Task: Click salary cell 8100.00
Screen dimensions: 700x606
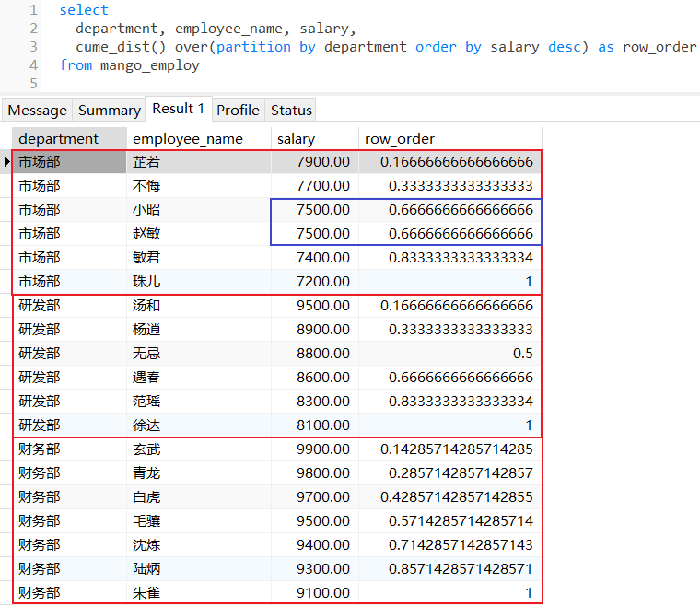Action: click(315, 425)
